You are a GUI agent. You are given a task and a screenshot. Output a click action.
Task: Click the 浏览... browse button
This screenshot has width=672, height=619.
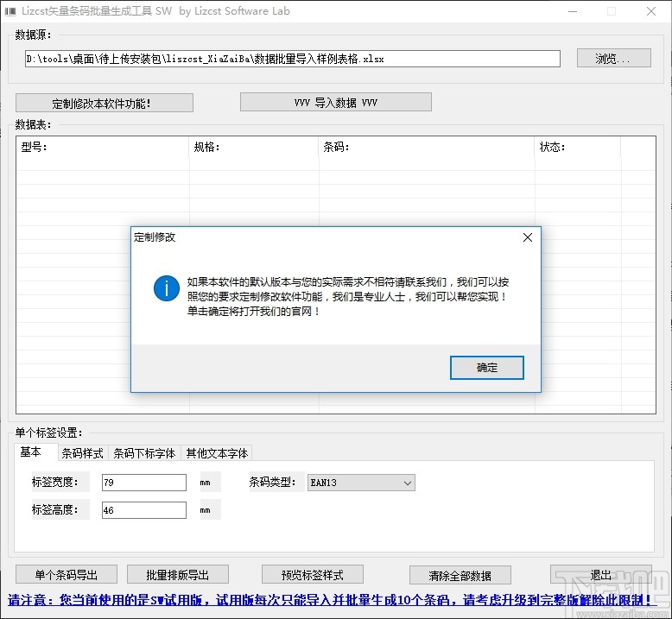[x=614, y=58]
